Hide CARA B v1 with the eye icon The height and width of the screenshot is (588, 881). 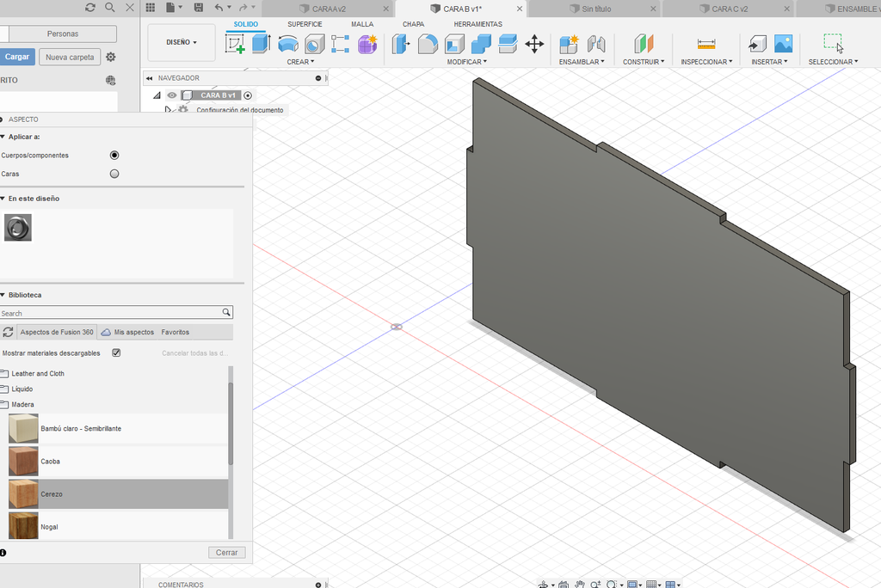point(172,95)
